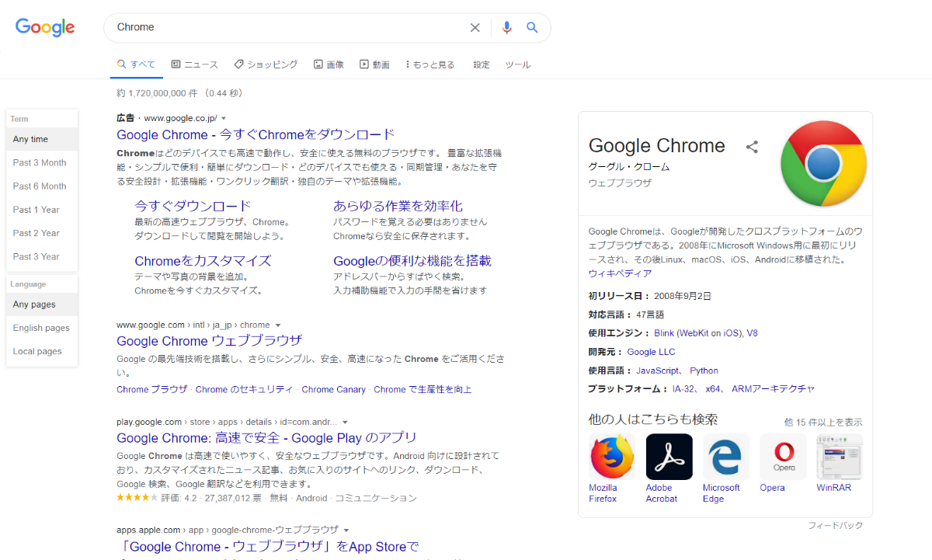Open the WinRAR related search thumbnail
The image size is (932, 560).
pos(840,457)
